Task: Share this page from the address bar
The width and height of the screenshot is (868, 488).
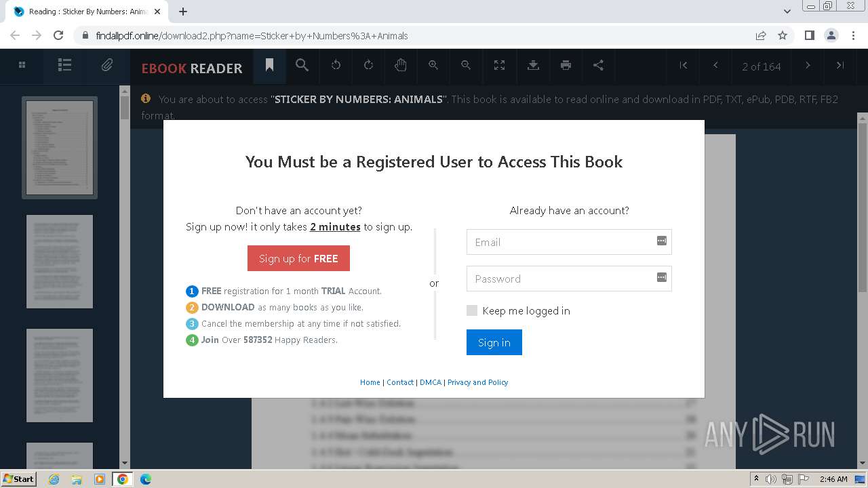Action: (x=761, y=35)
